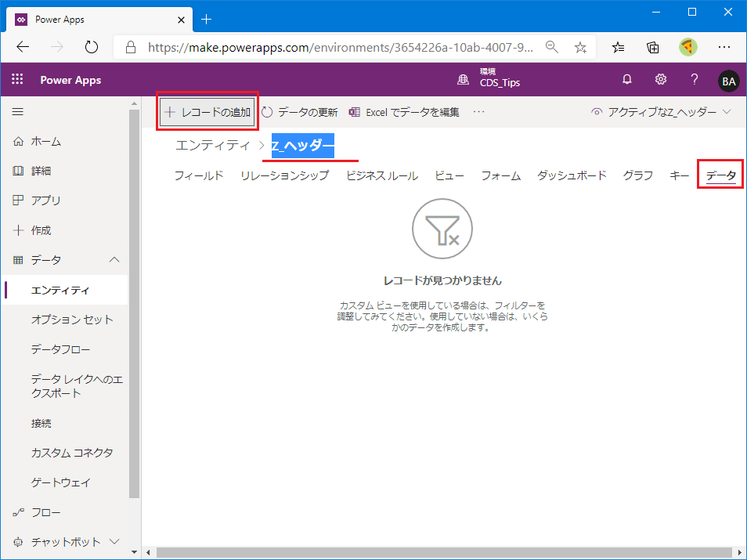
Task: Click the horizontal scrollbar at the bottom
Action: point(443,553)
